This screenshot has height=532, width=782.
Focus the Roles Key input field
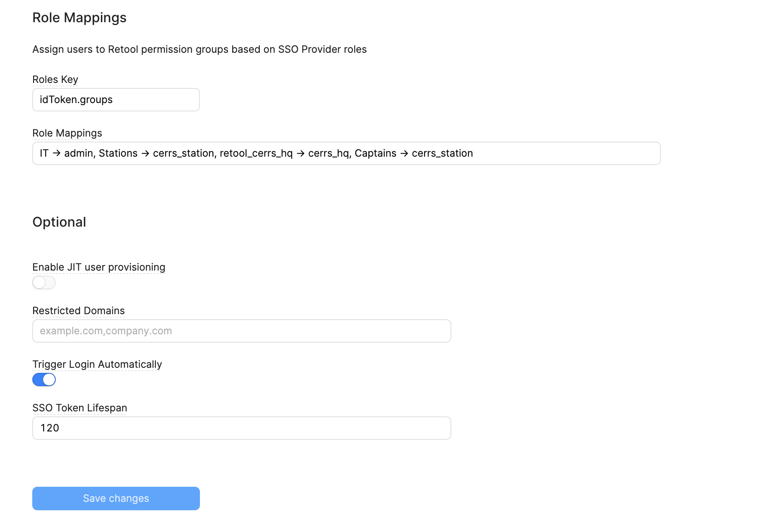(116, 100)
